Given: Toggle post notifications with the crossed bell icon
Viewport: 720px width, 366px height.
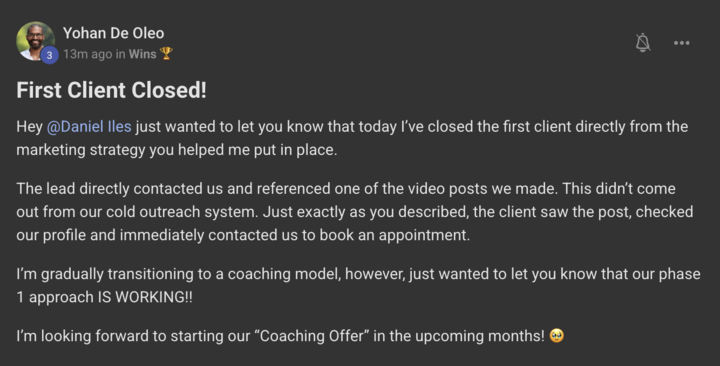Looking at the screenshot, I should click(x=643, y=43).
